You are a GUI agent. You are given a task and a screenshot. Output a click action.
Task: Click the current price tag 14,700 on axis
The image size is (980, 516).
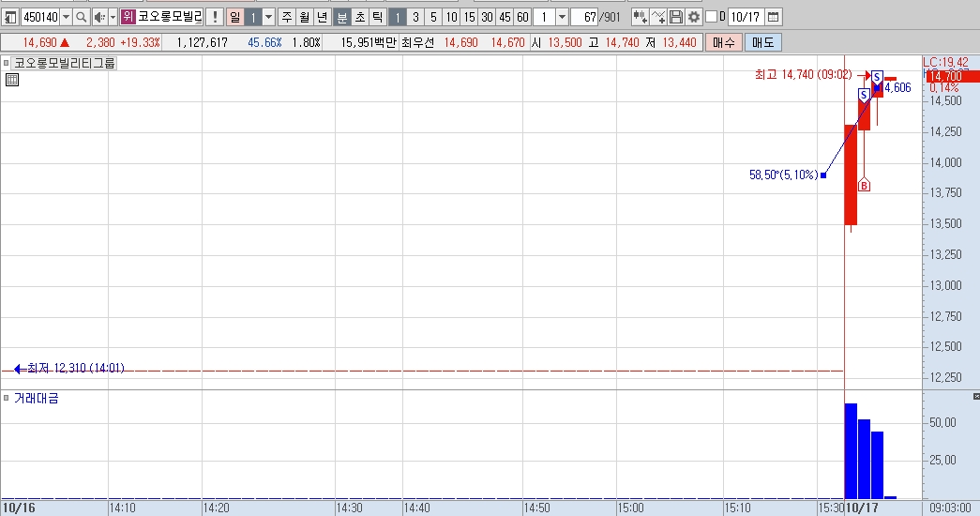pos(951,76)
